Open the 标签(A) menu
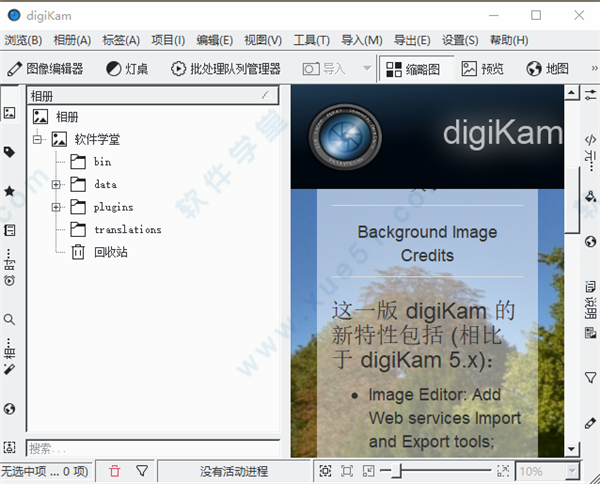Screen dimensions: 600x484 click(121, 40)
